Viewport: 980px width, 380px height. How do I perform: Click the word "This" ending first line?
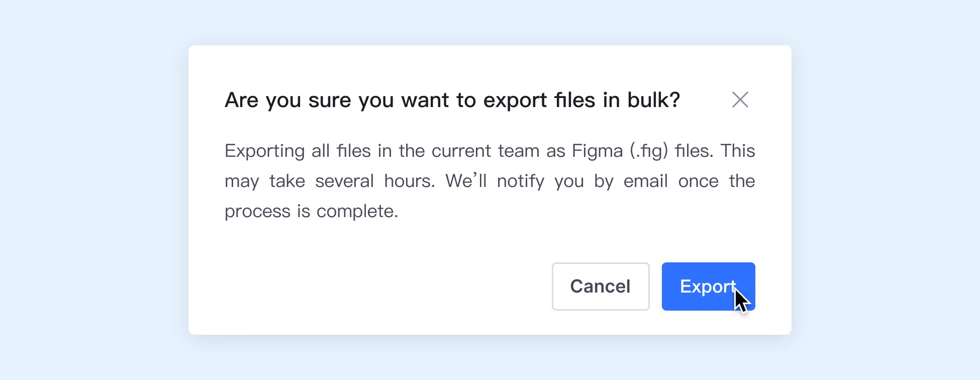(737, 151)
